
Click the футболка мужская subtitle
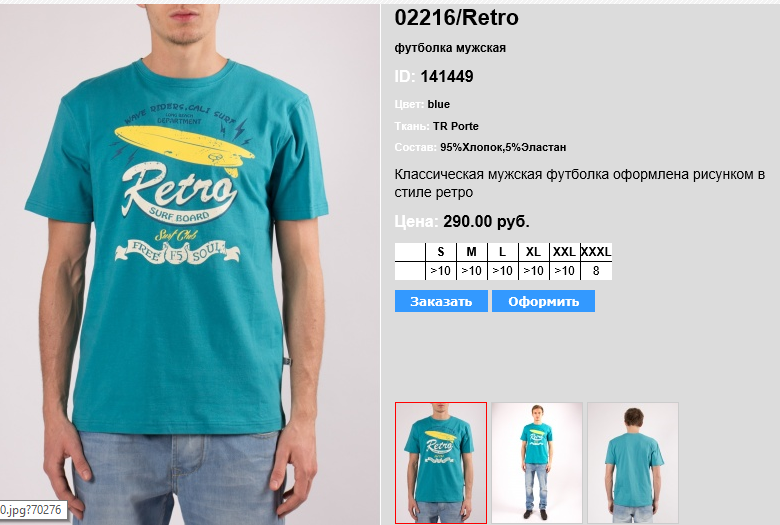point(450,48)
